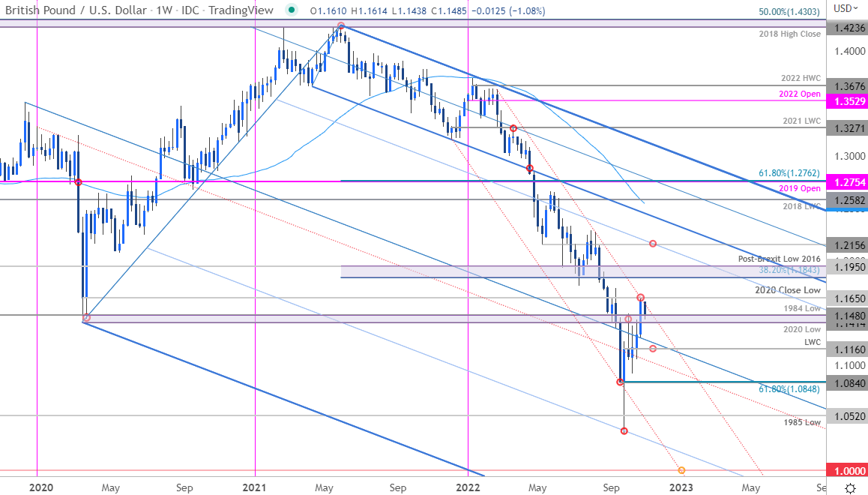Click the 2022 HWC annotation
The height and width of the screenshot is (495, 868).
pos(801,78)
